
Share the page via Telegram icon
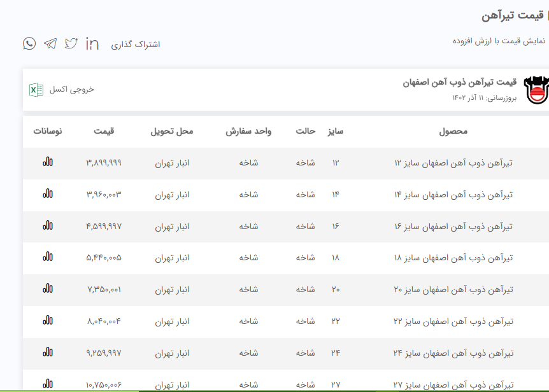pyautogui.click(x=50, y=43)
